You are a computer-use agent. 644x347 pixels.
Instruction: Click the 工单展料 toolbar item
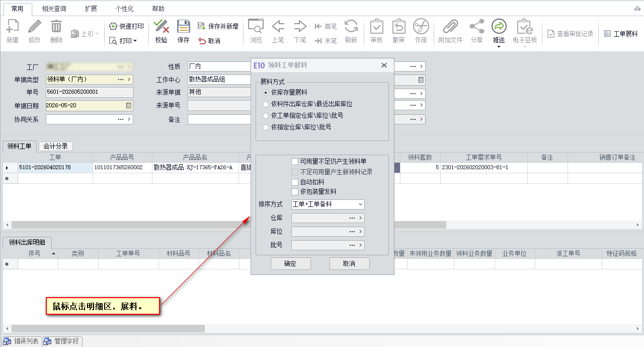tap(621, 34)
